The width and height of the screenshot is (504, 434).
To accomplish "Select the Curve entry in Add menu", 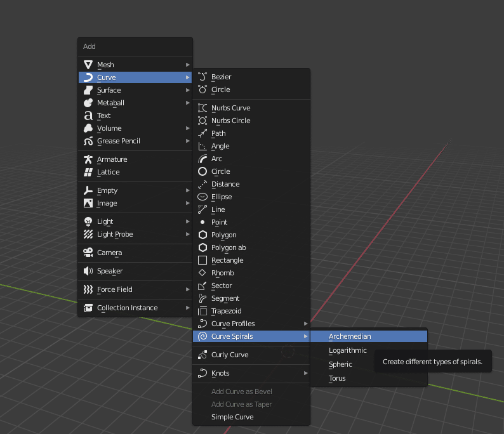I will tap(135, 77).
